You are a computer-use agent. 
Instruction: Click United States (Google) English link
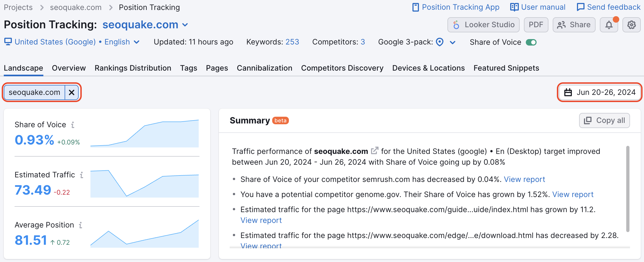click(72, 42)
